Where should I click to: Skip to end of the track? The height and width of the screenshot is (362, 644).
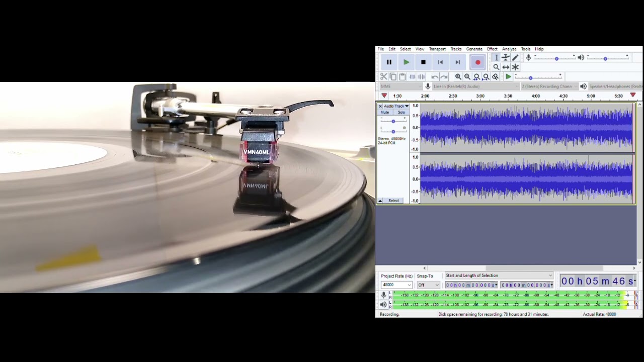coord(457,62)
